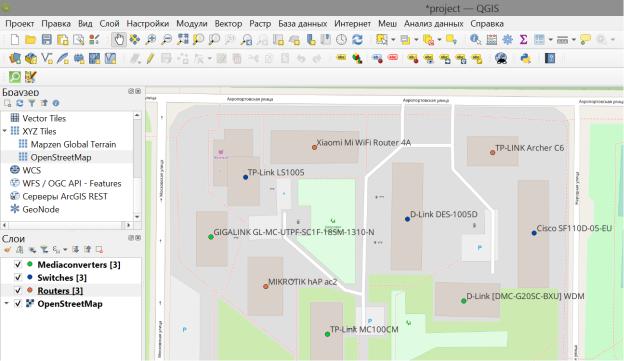
Task: Open the Слой menu
Action: tap(109, 23)
